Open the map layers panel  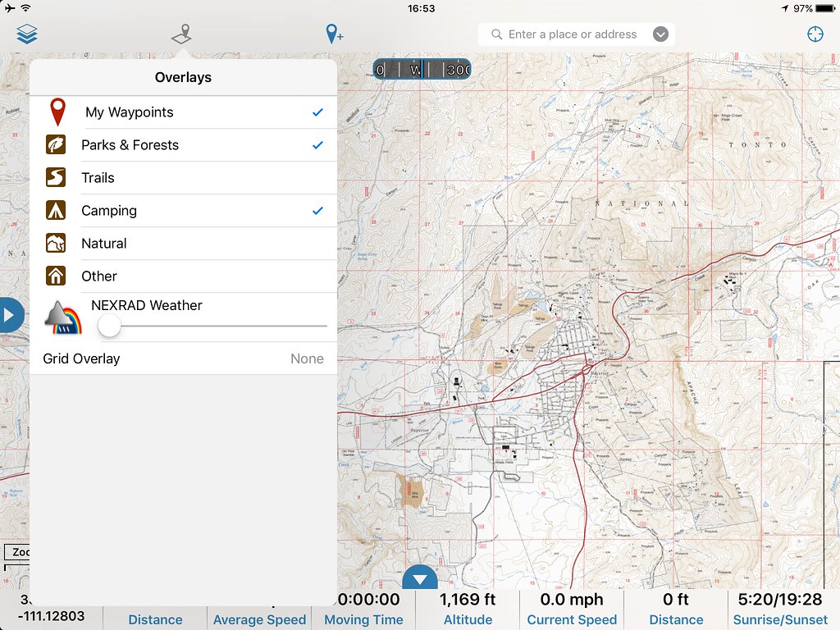[x=25, y=34]
